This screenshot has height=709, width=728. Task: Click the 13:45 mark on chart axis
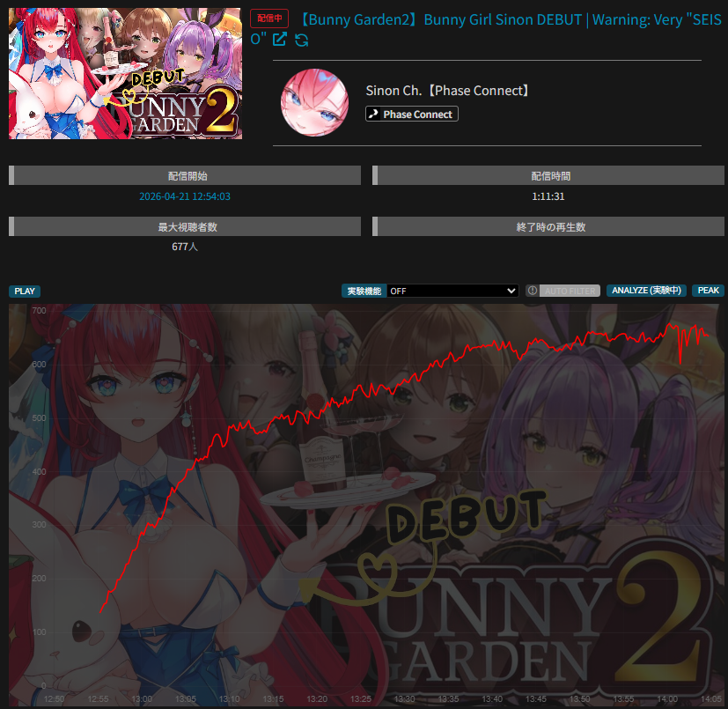coord(536,698)
